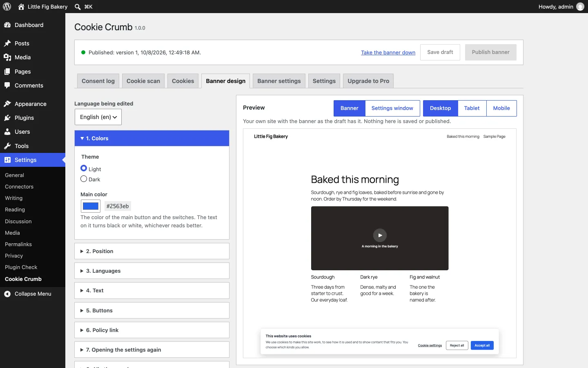The width and height of the screenshot is (588, 368).
Task: Click Howdy, admin account menu
Action: (561, 7)
